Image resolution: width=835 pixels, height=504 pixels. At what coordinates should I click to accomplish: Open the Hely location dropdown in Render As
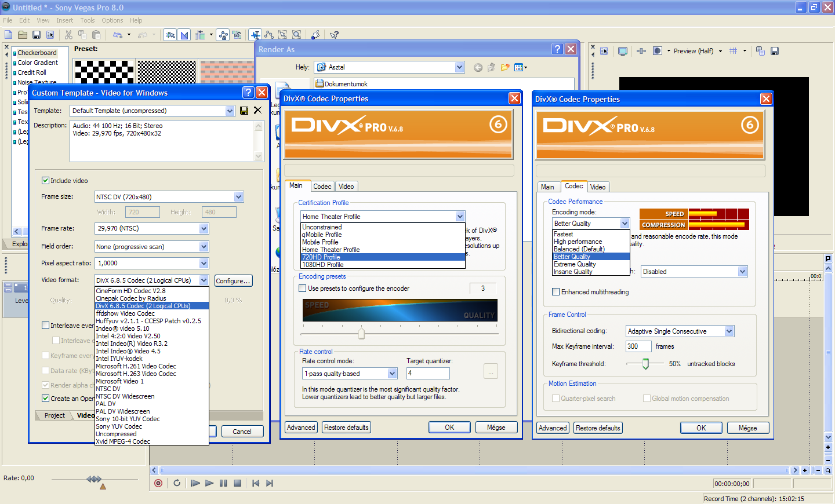[459, 67]
